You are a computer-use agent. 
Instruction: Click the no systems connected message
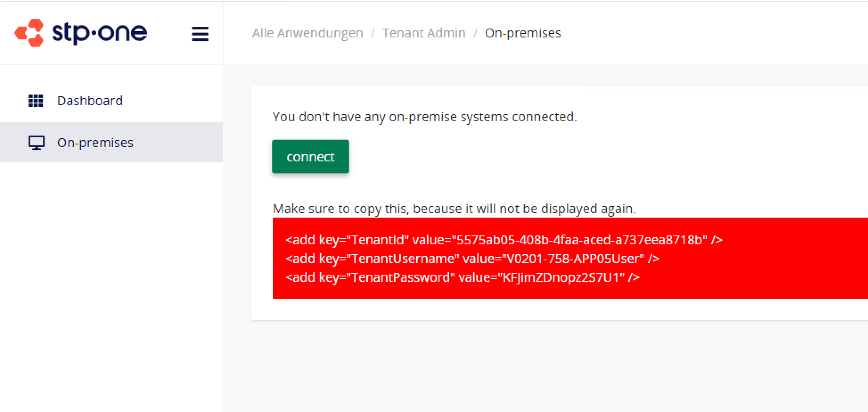[x=424, y=117]
